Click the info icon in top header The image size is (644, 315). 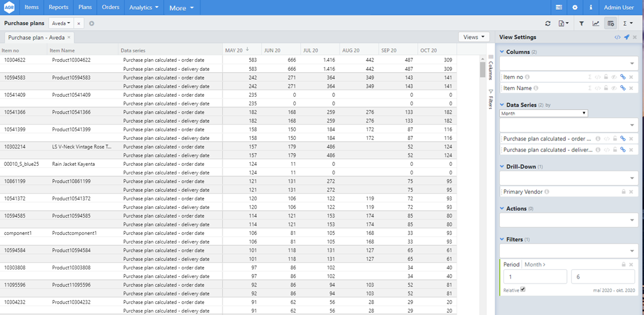click(x=591, y=7)
